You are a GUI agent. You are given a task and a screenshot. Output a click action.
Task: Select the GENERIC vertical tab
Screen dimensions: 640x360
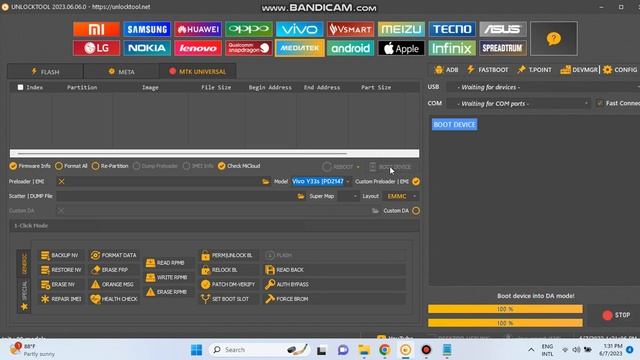pos(24,264)
